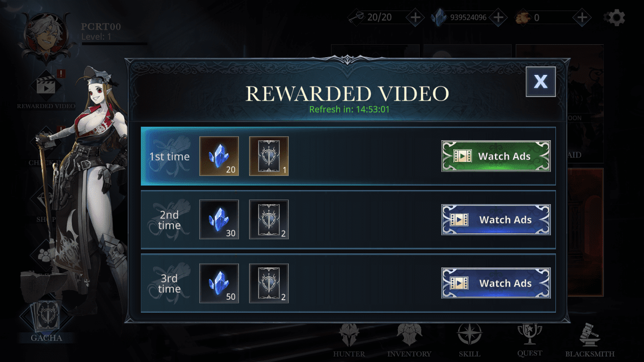Watch Ads for the 3rd time reward
644x362 pixels.
[496, 283]
